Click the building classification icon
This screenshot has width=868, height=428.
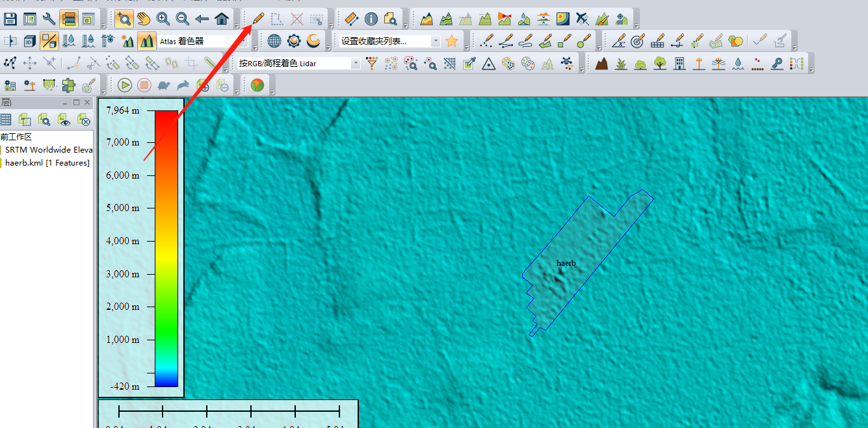(679, 63)
